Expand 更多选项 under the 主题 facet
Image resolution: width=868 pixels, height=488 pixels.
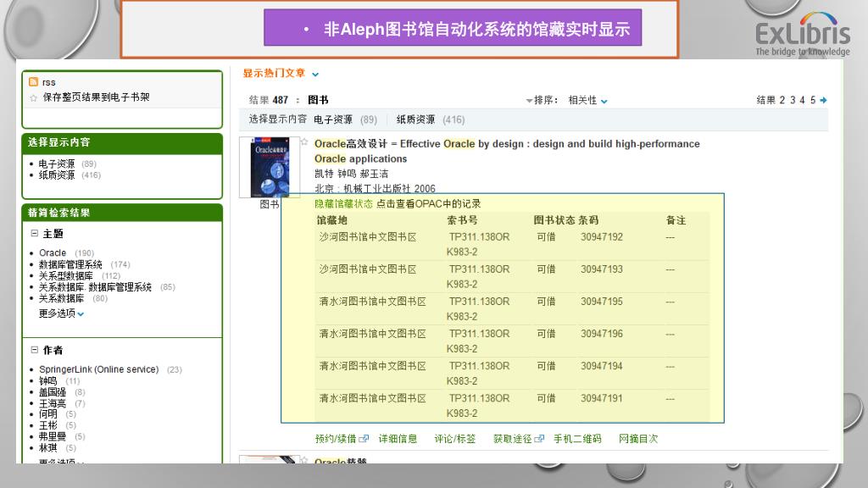tap(61, 313)
